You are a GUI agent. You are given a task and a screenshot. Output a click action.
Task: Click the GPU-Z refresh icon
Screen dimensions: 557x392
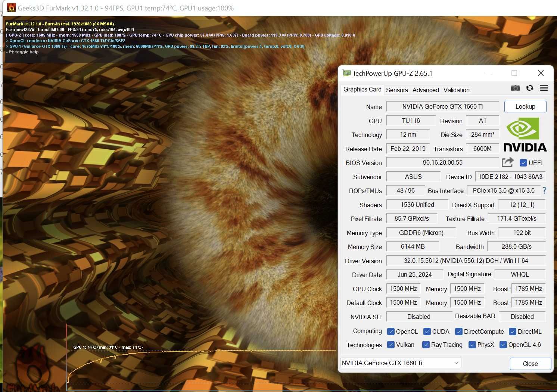point(529,88)
